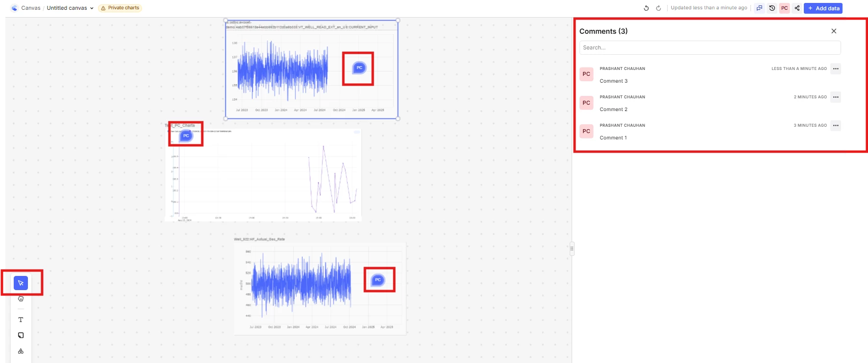The image size is (868, 363).
Task: Select the cursor selection tool
Action: tap(21, 283)
